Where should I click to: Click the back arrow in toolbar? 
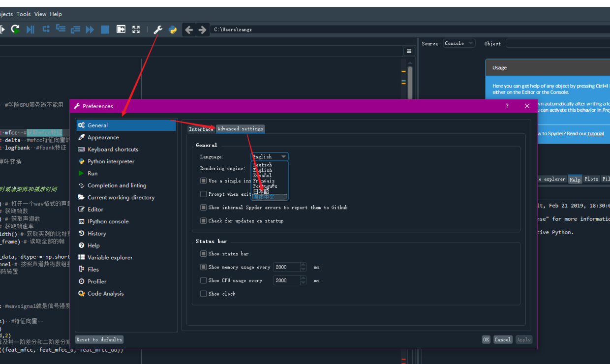(x=189, y=30)
